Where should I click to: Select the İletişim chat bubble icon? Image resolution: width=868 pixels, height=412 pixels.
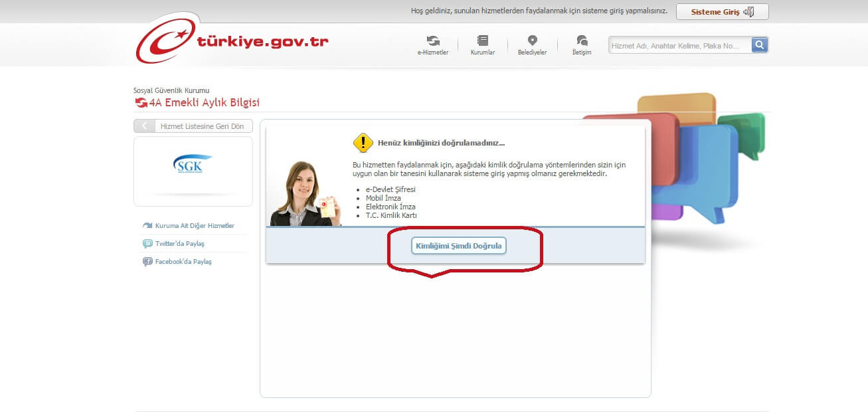(x=582, y=41)
